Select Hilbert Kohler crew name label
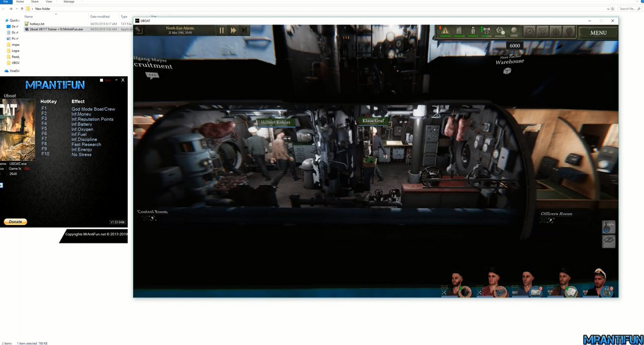This screenshot has height=345, width=644. click(275, 122)
